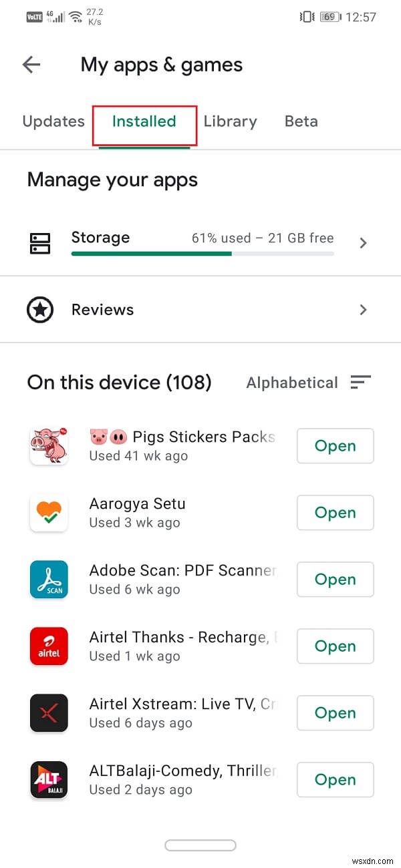The width and height of the screenshot is (401, 868).
Task: Select the Airtel Thanks app icon
Action: click(49, 646)
